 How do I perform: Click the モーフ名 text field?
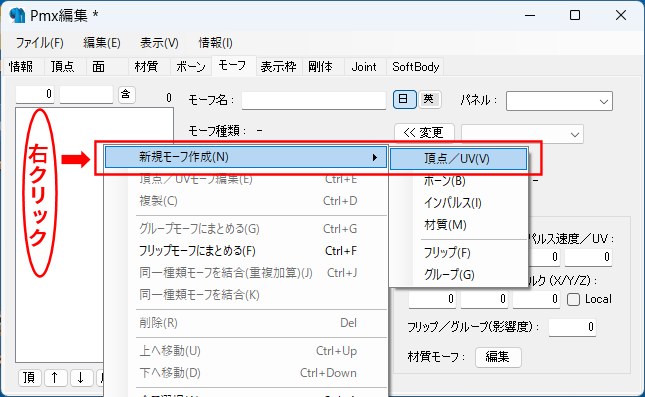pyautogui.click(x=314, y=100)
